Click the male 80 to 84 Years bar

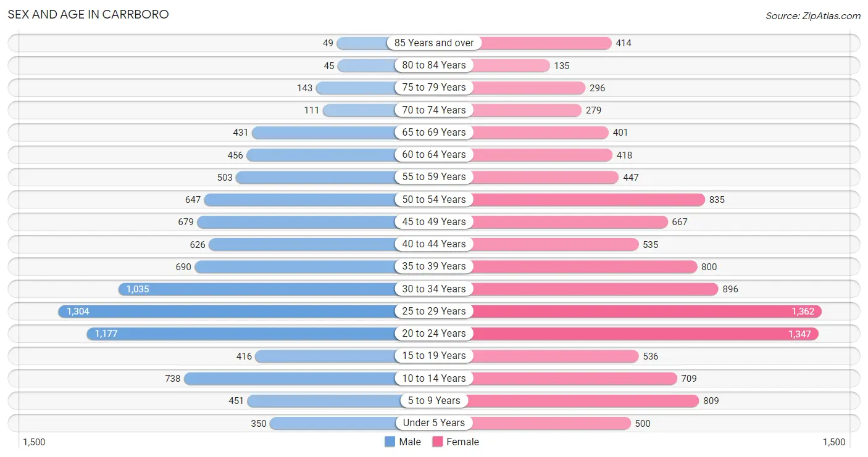point(367,65)
